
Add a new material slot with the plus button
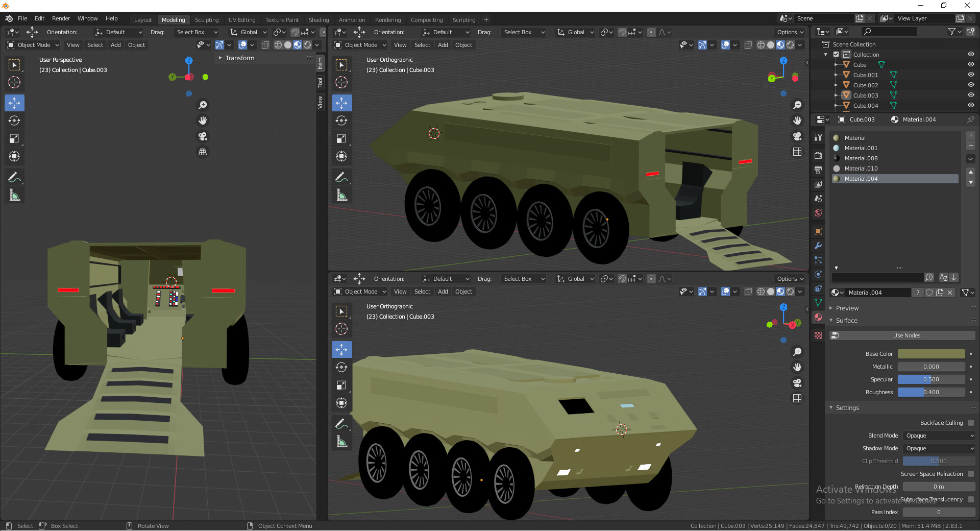point(970,135)
